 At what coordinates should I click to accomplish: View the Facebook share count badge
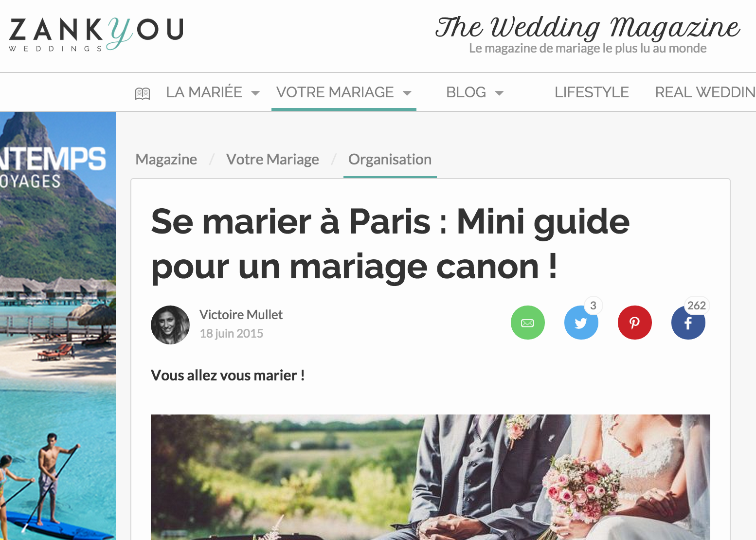point(697,306)
